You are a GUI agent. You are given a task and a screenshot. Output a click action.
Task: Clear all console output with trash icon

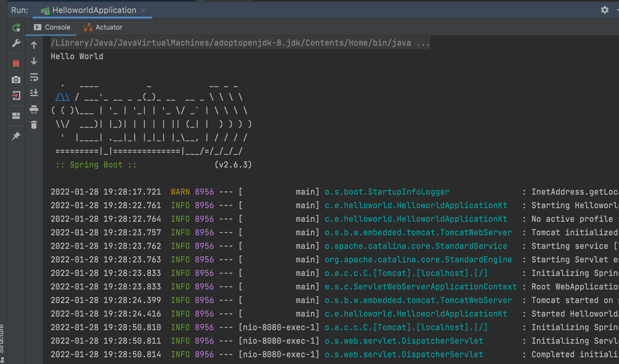click(34, 125)
